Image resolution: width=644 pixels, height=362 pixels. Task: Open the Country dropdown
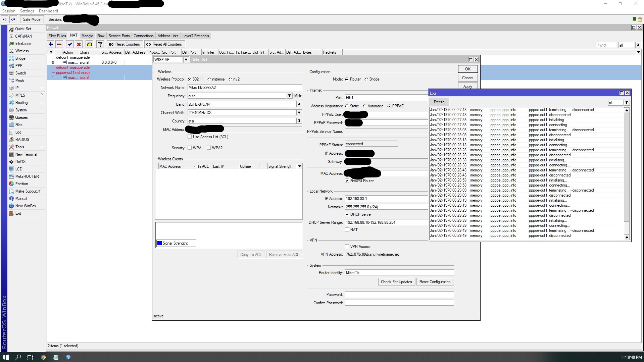[x=299, y=121]
